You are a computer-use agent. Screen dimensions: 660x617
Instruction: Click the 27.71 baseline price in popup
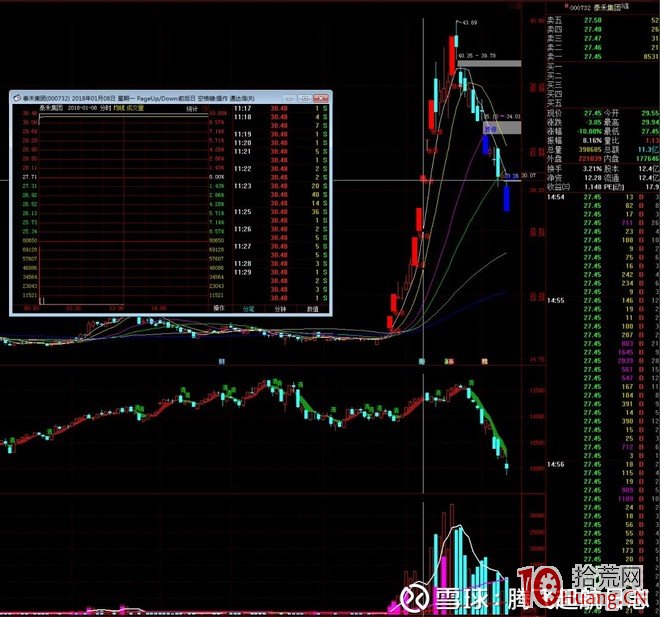(30, 177)
